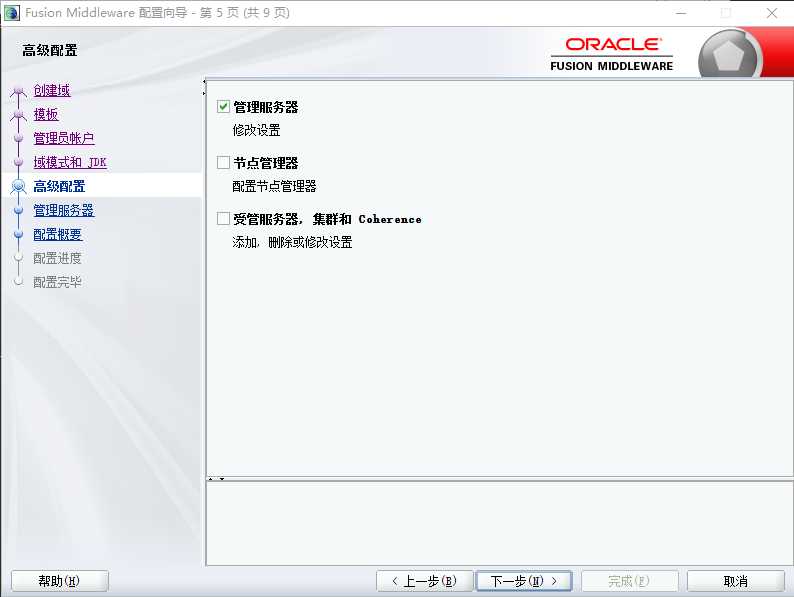794x597 pixels.
Task: Check 受管服务器, 集群和 Coherence option
Action: pyautogui.click(x=223, y=218)
